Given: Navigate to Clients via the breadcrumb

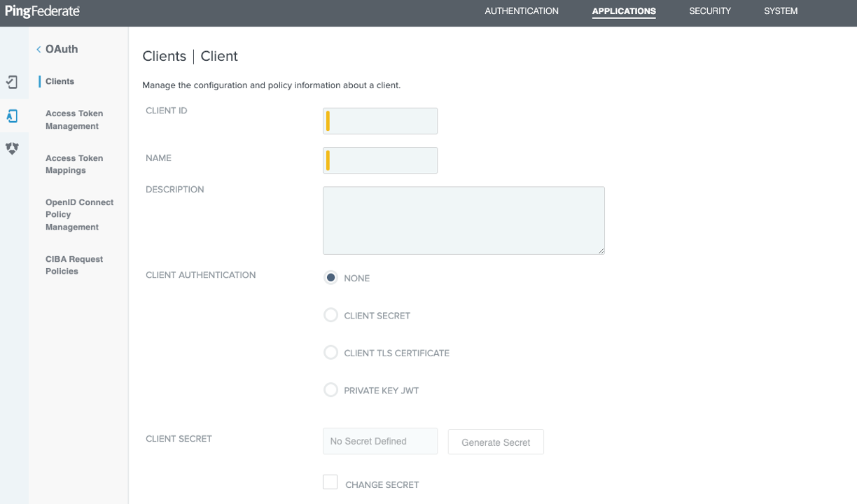Looking at the screenshot, I should point(164,56).
